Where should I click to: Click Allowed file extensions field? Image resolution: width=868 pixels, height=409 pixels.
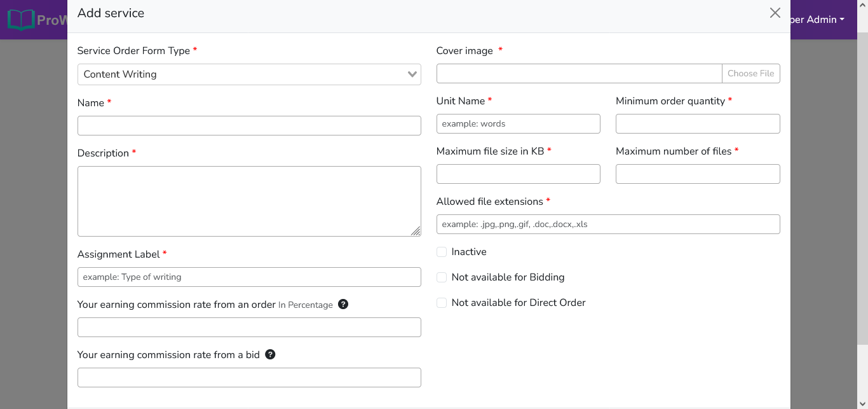pyautogui.click(x=608, y=224)
